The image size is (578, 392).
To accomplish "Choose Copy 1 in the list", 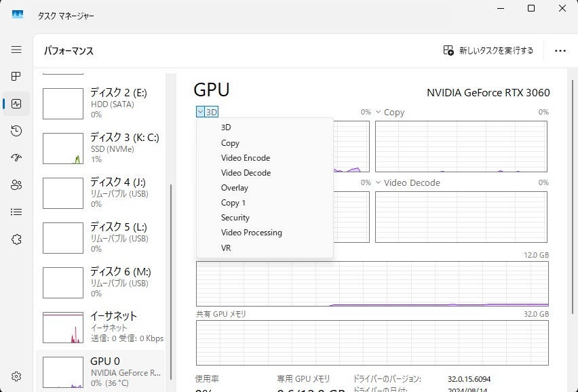I will click(265, 203).
